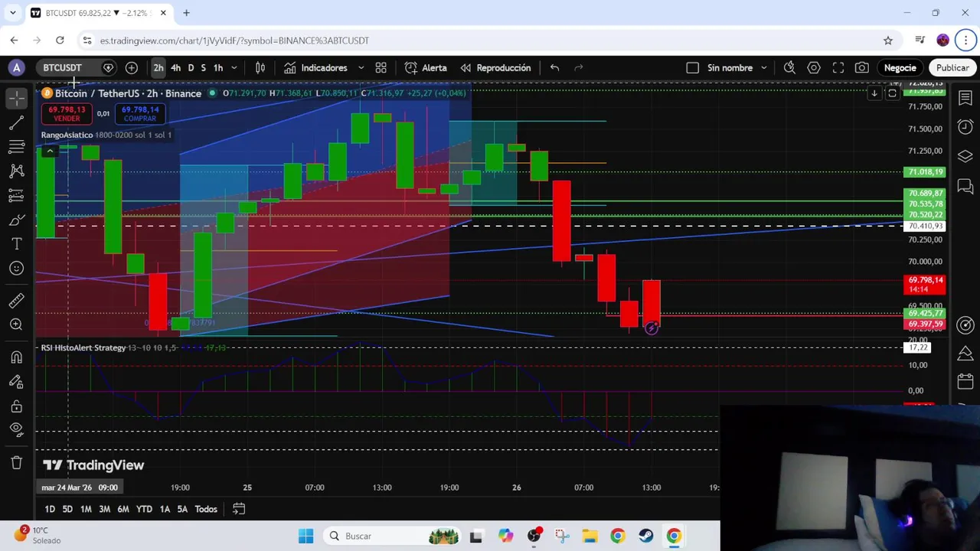Open the BTCUSDT symbol search

pyautogui.click(x=62, y=68)
